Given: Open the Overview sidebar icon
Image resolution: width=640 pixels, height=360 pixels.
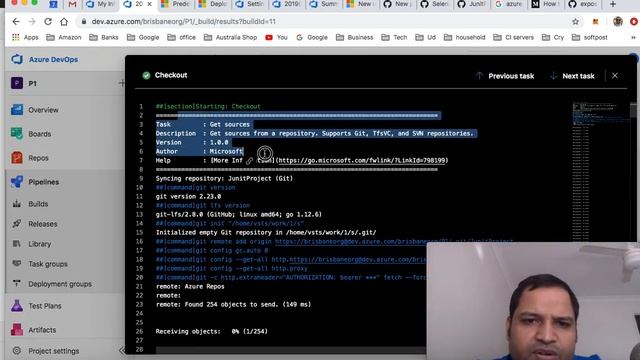Looking at the screenshot, I should pyautogui.click(x=17, y=110).
